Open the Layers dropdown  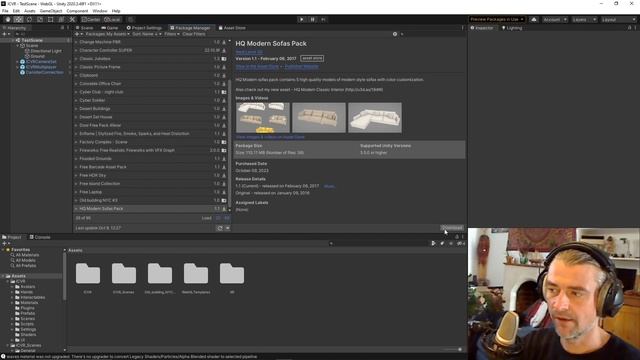coord(584,19)
